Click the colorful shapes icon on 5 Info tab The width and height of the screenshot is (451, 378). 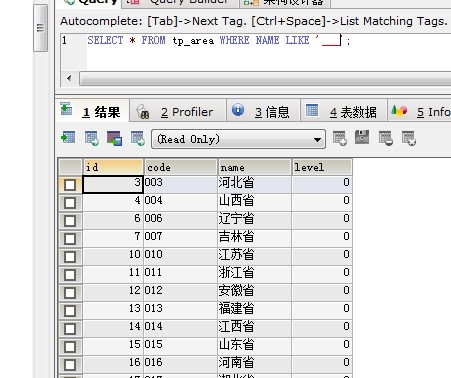399,110
